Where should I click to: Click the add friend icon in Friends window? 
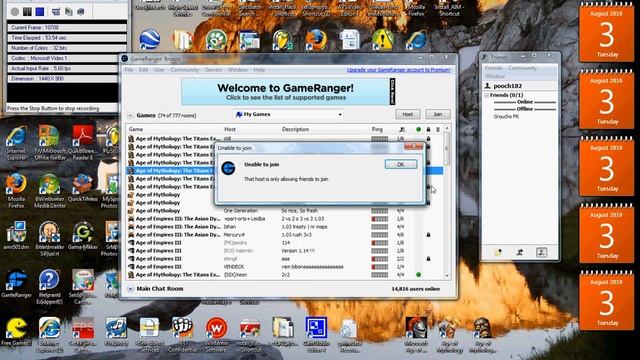[498, 252]
